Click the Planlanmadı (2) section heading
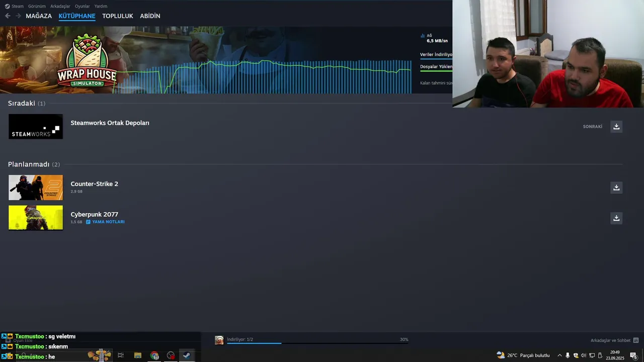Screen dimensions: 644x362 pos(34,164)
